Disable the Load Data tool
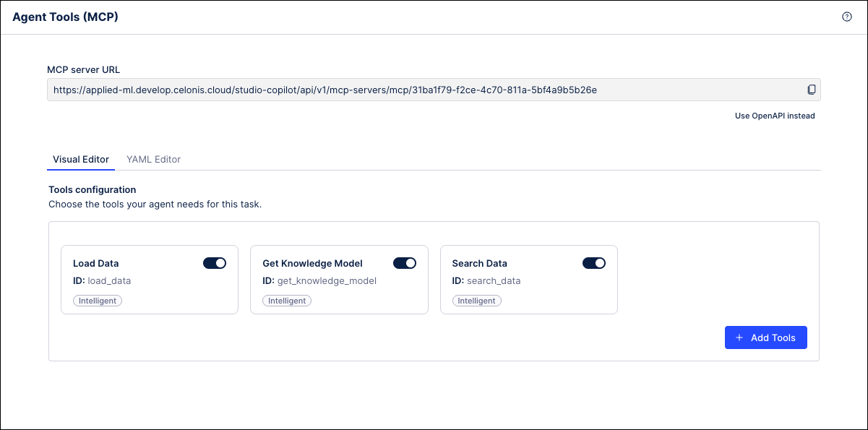 [x=215, y=263]
